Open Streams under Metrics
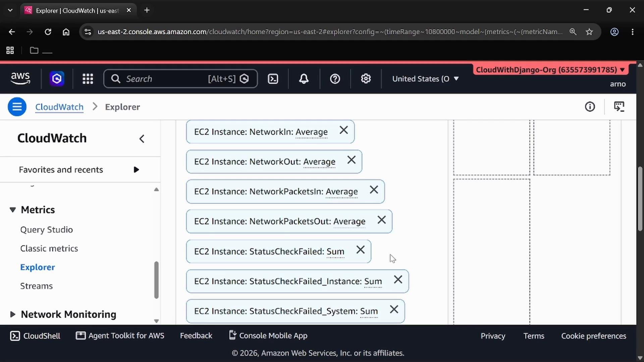Image resolution: width=644 pixels, height=362 pixels. click(x=37, y=286)
